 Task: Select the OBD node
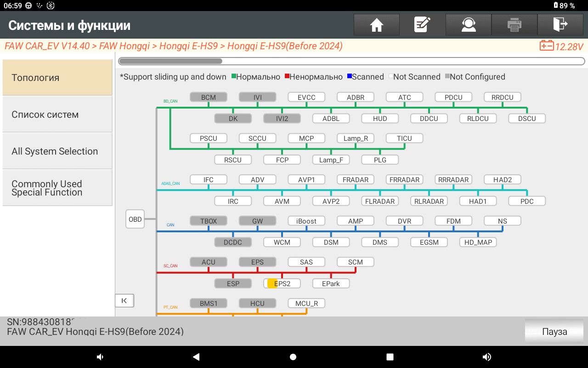[135, 219]
